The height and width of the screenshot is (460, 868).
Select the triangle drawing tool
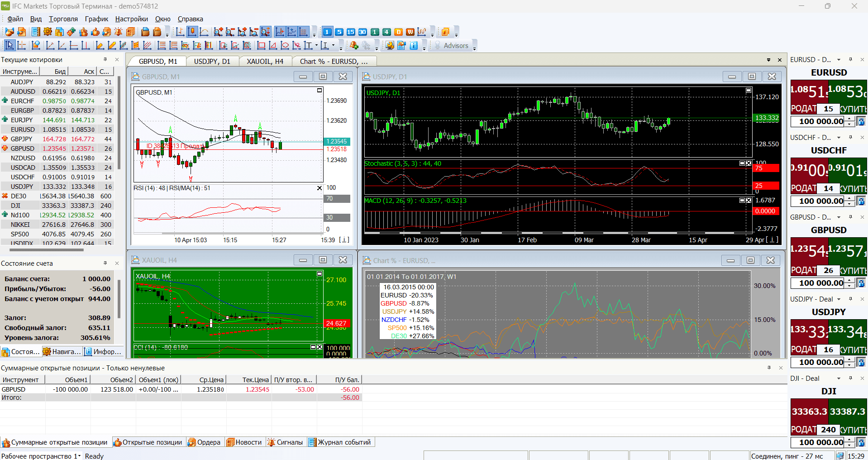coord(273,45)
